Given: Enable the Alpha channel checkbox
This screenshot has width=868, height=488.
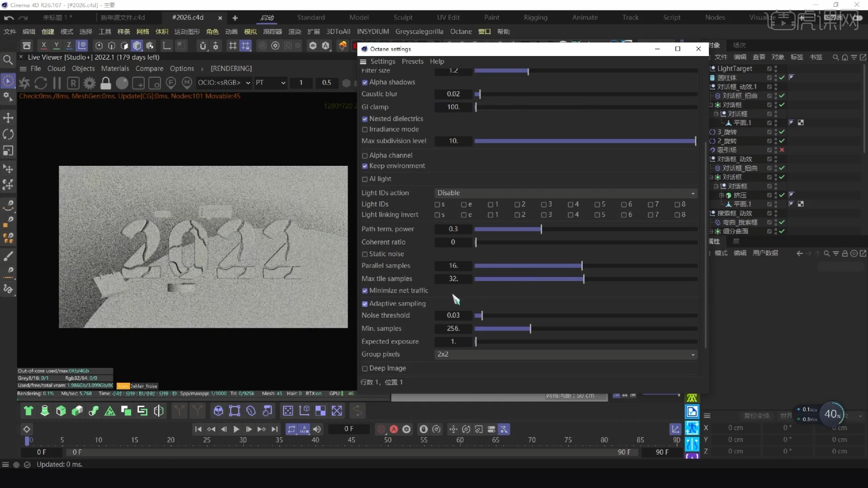Looking at the screenshot, I should (x=365, y=156).
